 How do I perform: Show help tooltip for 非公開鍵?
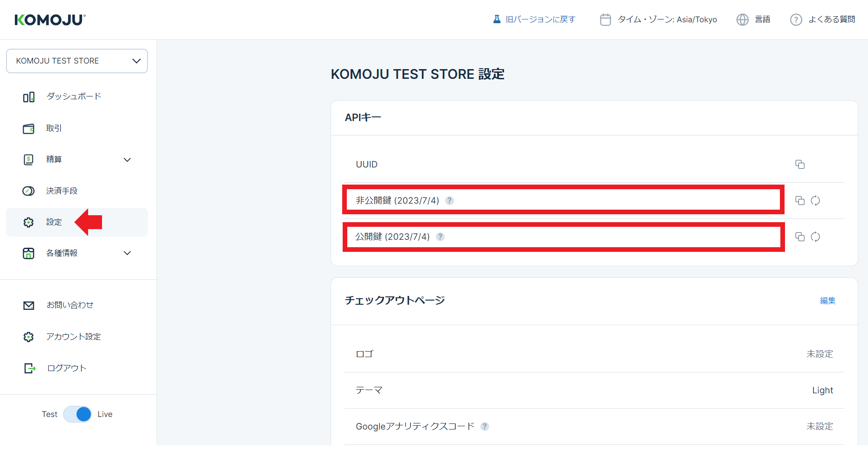449,200
